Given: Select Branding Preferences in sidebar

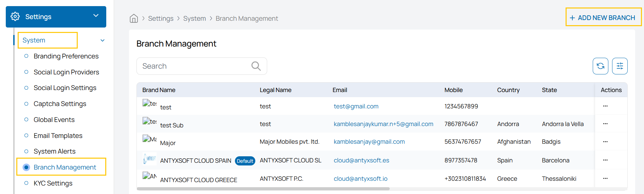Looking at the screenshot, I should pos(66,56).
